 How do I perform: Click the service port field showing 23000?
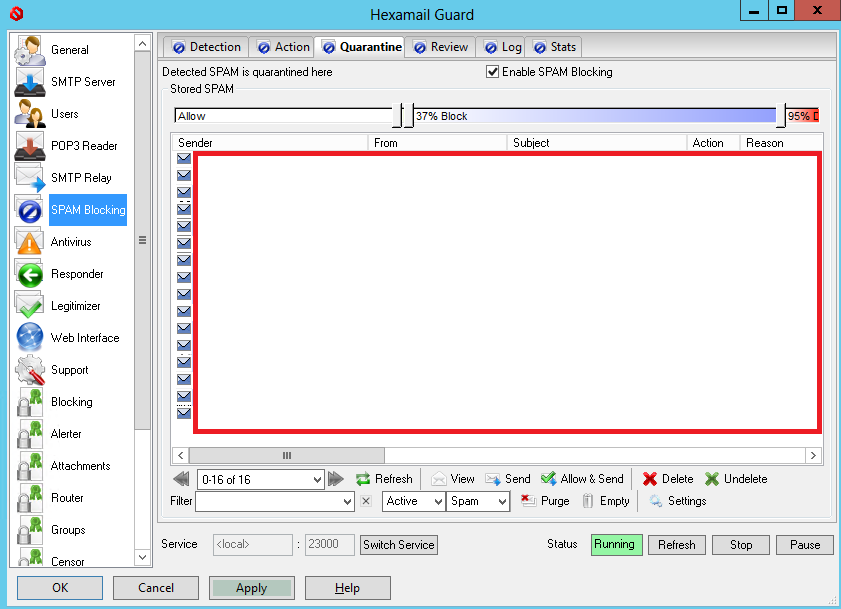tap(329, 545)
